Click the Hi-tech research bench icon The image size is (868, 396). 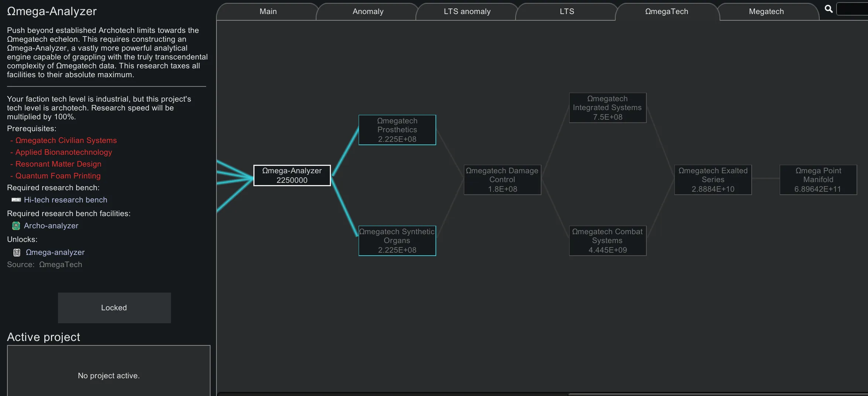16,200
